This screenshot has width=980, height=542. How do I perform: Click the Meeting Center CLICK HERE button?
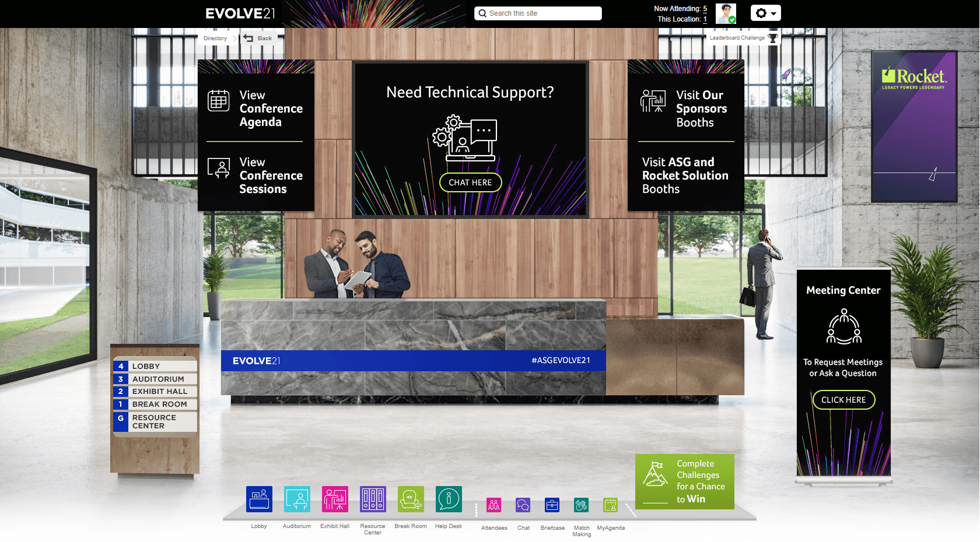pyautogui.click(x=843, y=400)
